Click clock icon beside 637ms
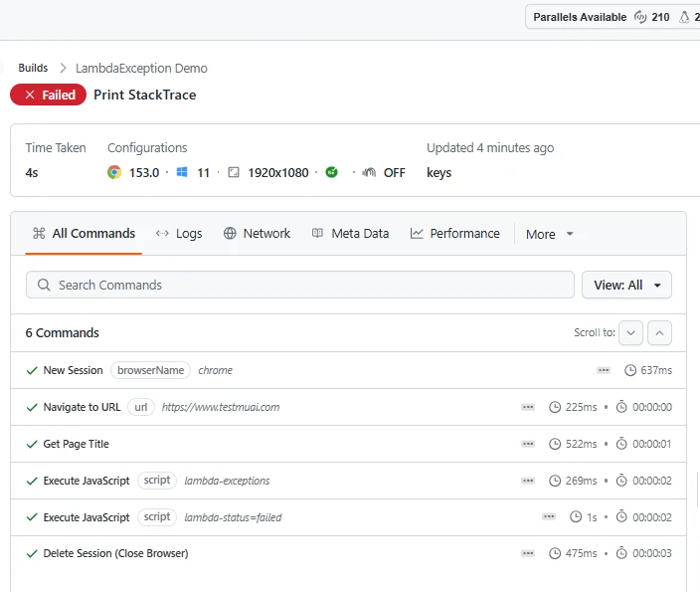This screenshot has width=700, height=592. (x=630, y=370)
